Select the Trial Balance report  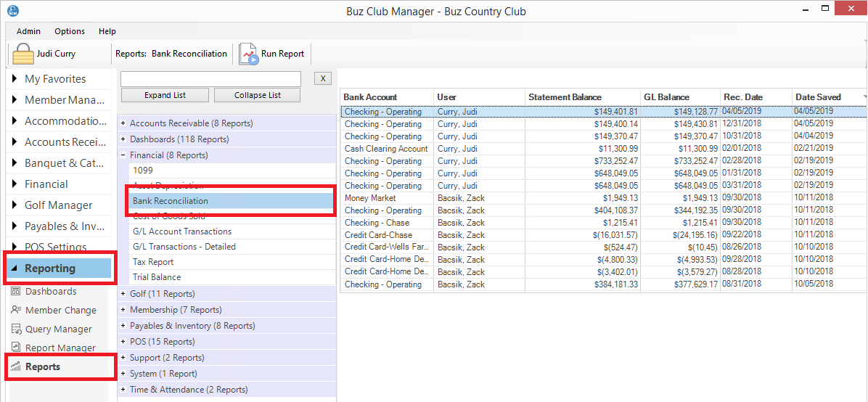[157, 277]
